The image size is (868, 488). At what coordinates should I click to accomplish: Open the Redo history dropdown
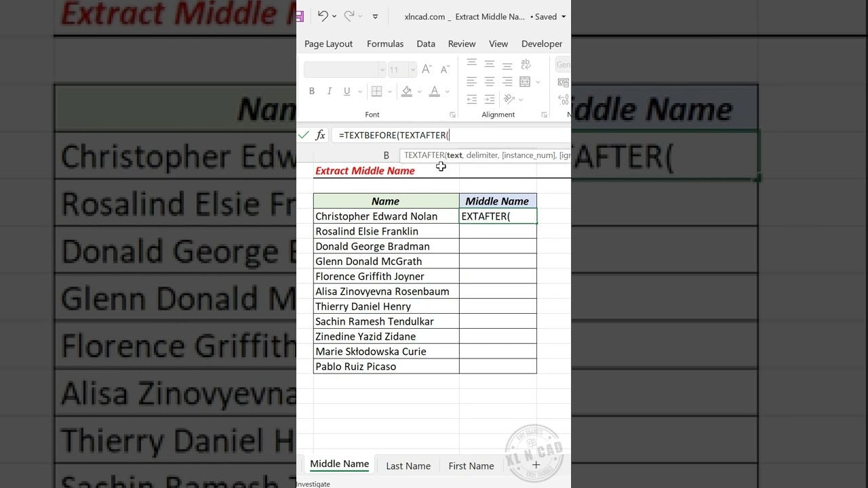pos(360,17)
